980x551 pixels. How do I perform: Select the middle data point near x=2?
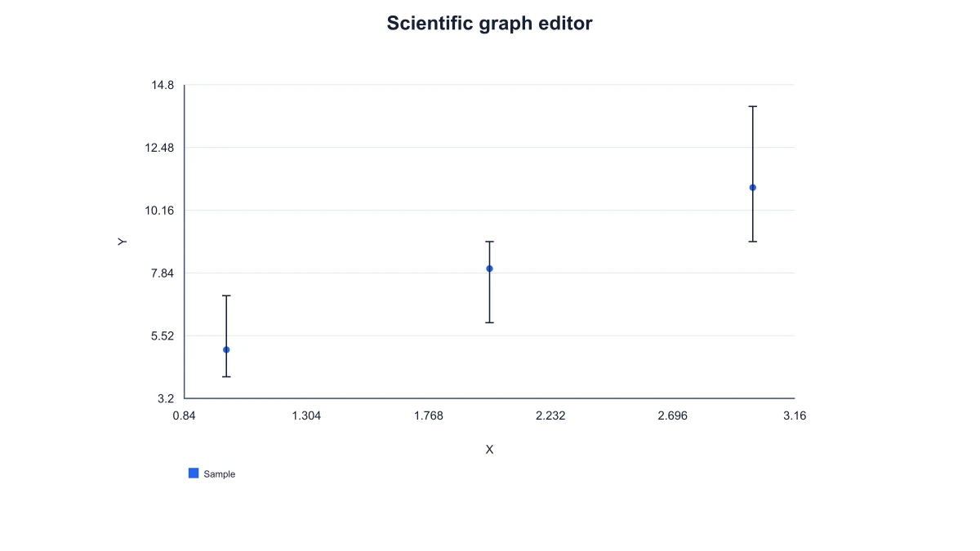click(489, 269)
